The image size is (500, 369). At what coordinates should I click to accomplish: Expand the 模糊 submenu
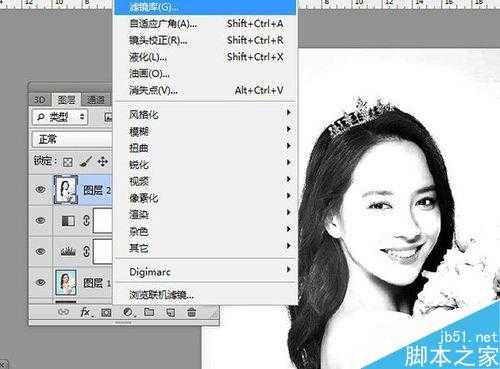pos(205,131)
